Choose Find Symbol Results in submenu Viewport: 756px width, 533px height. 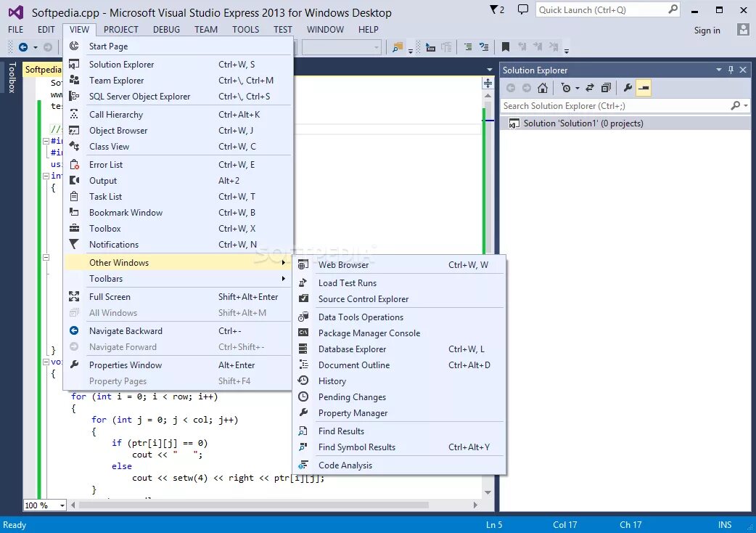pos(400,447)
